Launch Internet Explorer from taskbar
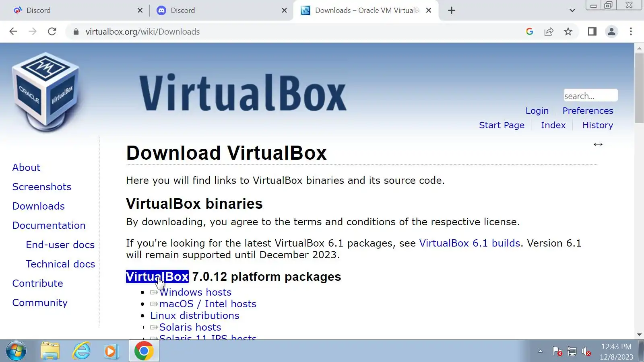Screen dimensions: 644x362 pyautogui.click(x=81, y=351)
